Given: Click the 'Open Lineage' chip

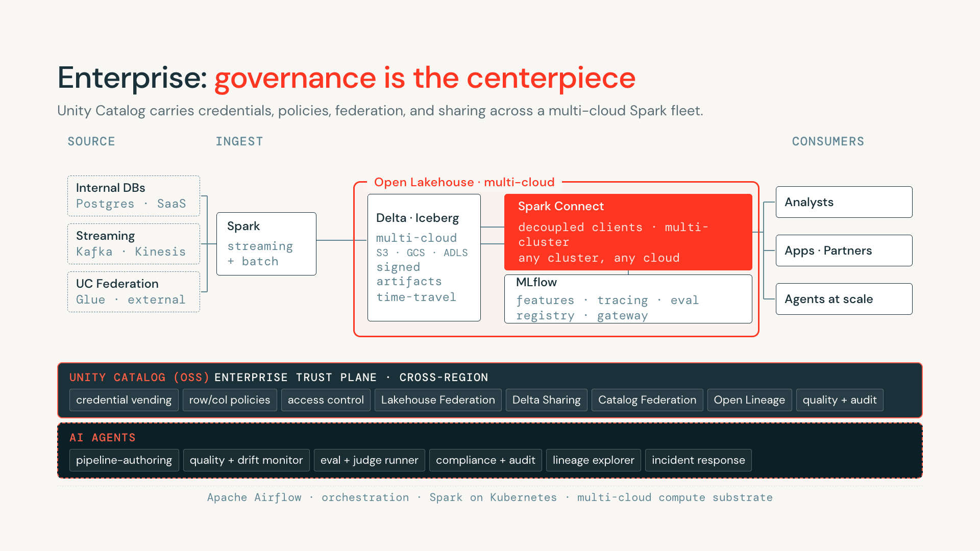Looking at the screenshot, I should pyautogui.click(x=749, y=400).
